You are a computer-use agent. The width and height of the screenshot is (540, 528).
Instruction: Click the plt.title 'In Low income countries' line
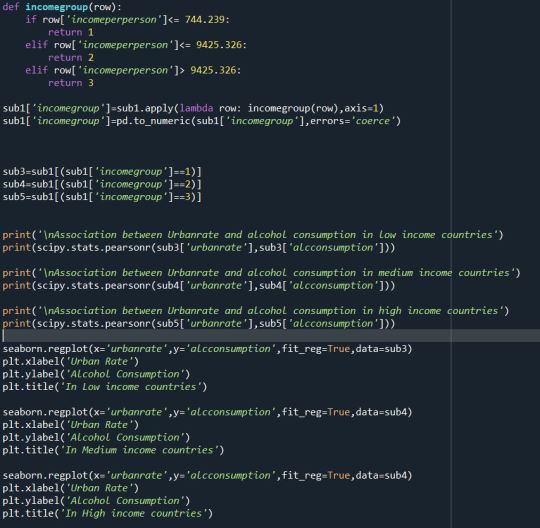pos(105,387)
